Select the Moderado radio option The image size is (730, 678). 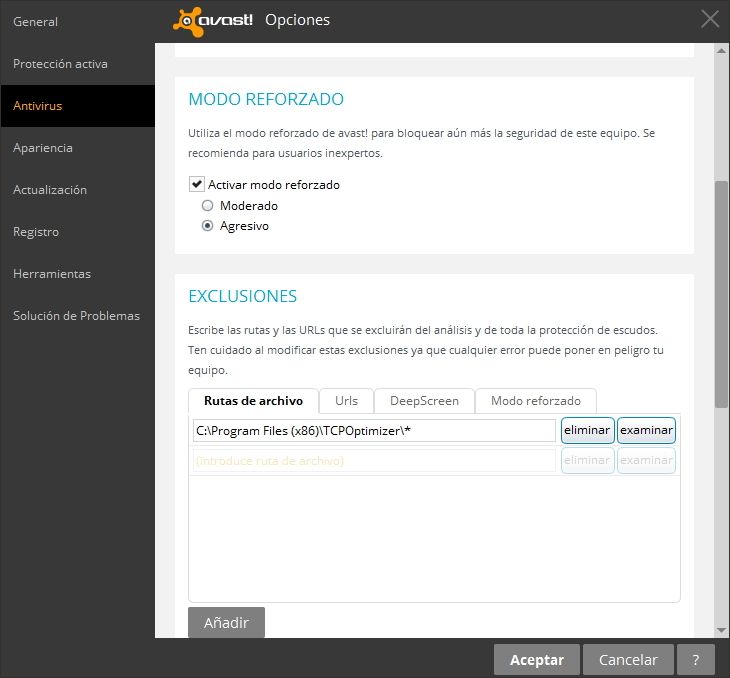pos(207,205)
